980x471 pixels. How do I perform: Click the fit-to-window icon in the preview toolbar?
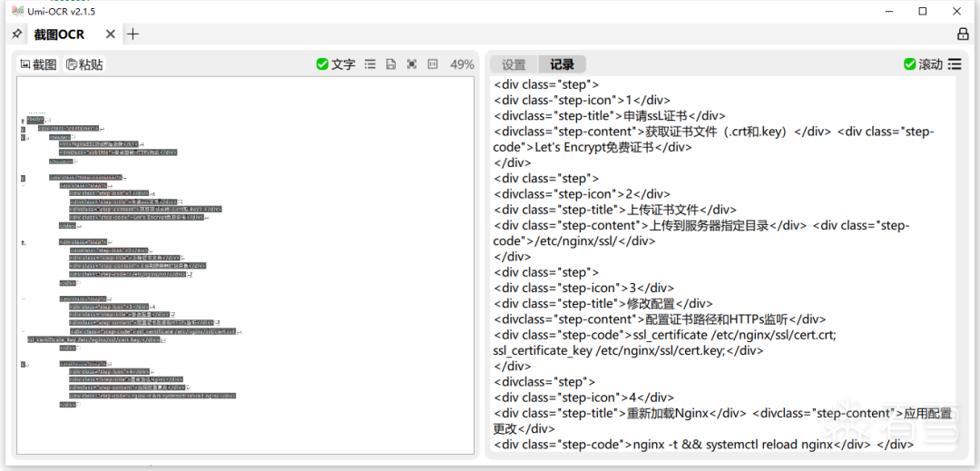coord(412,64)
